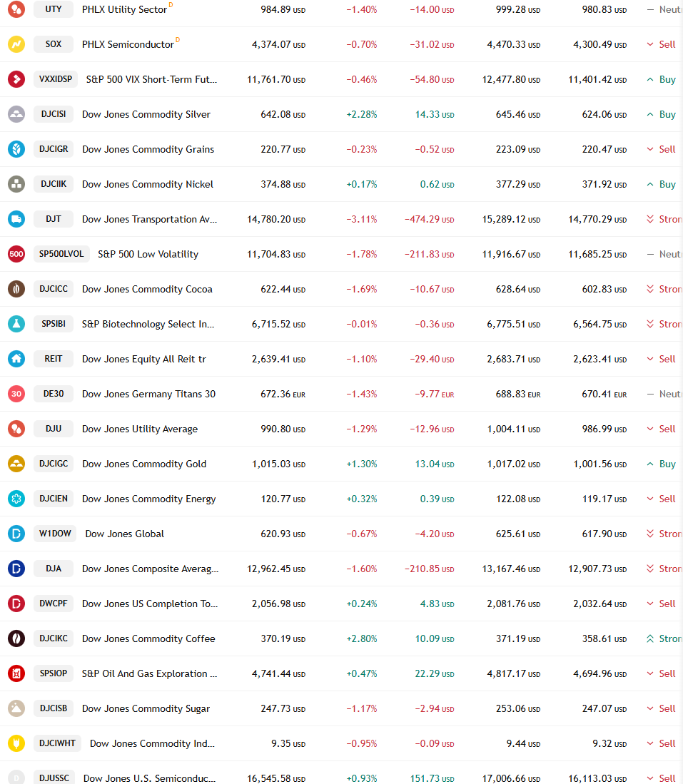Open the VXXIDSP ticker symbol badge
Image resolution: width=683 pixels, height=784 pixels.
[56, 79]
